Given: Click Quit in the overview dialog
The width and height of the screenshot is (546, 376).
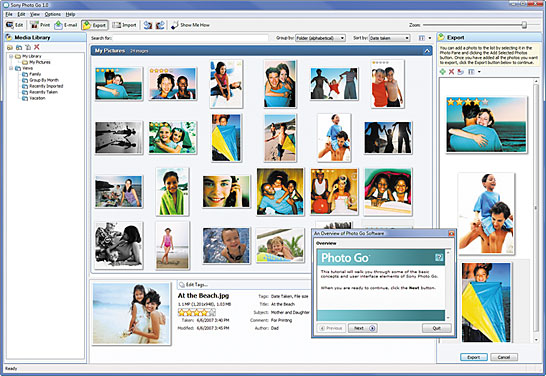Looking at the screenshot, I should click(437, 328).
